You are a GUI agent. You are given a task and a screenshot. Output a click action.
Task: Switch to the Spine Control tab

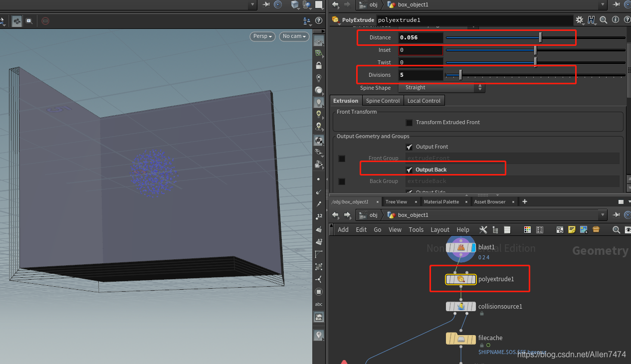(x=383, y=101)
